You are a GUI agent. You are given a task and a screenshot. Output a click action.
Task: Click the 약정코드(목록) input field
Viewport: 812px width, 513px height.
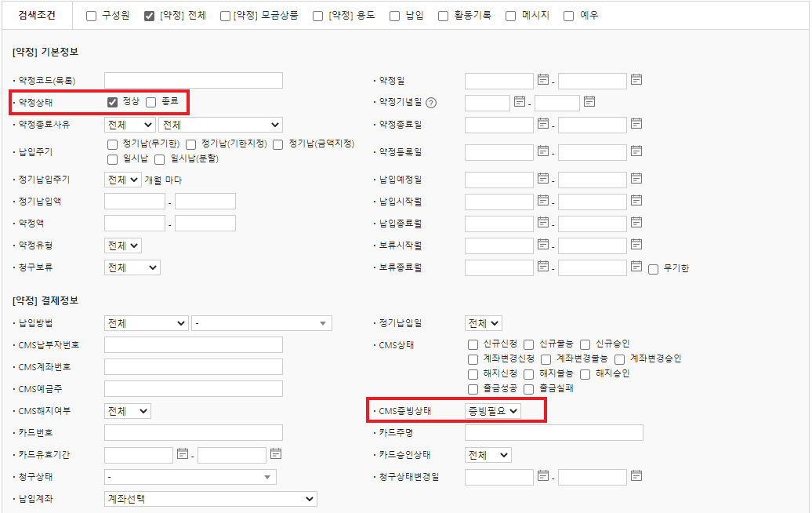tap(193, 80)
